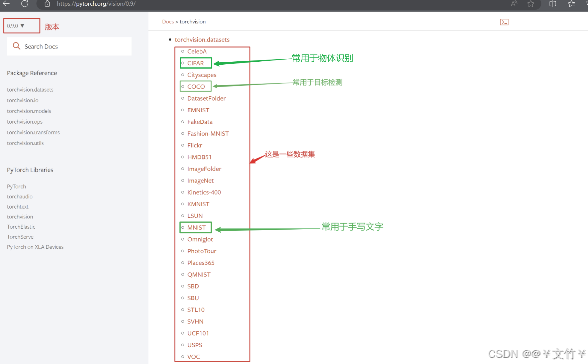Open the SBU dataset link

[193, 298]
